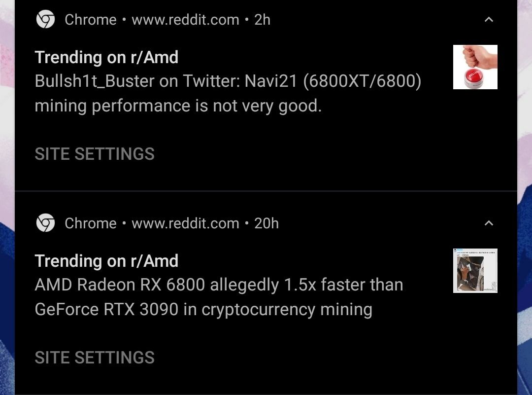Collapse the Radeon RX 6800 notification chevron
Screen dimensions: 532x395
(x=489, y=223)
